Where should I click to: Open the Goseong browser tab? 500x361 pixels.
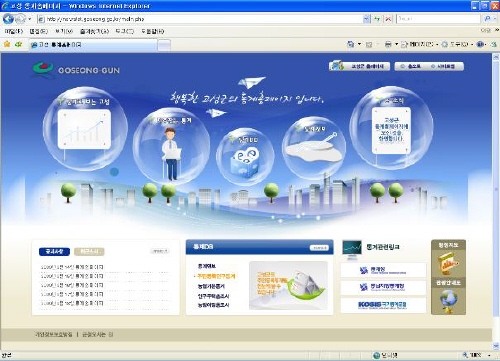click(93, 45)
